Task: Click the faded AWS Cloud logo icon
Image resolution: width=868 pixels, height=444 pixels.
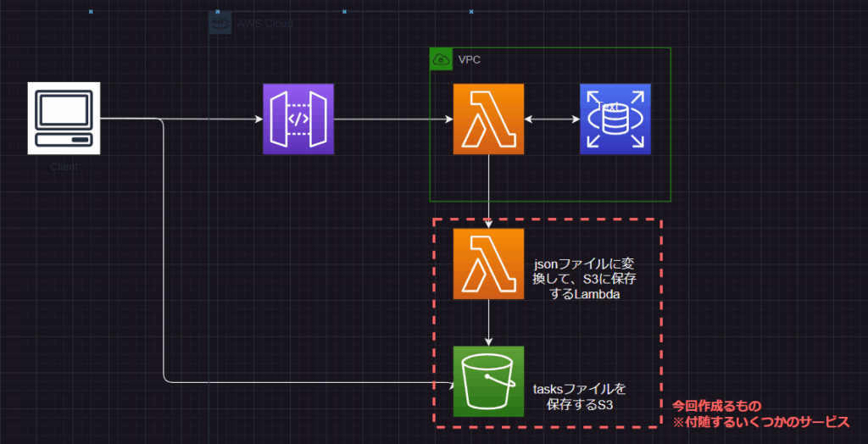Action: coord(220,23)
